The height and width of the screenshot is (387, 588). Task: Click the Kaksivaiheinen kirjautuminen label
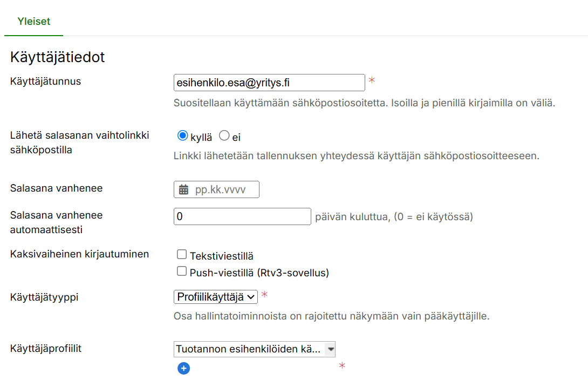pos(79,254)
